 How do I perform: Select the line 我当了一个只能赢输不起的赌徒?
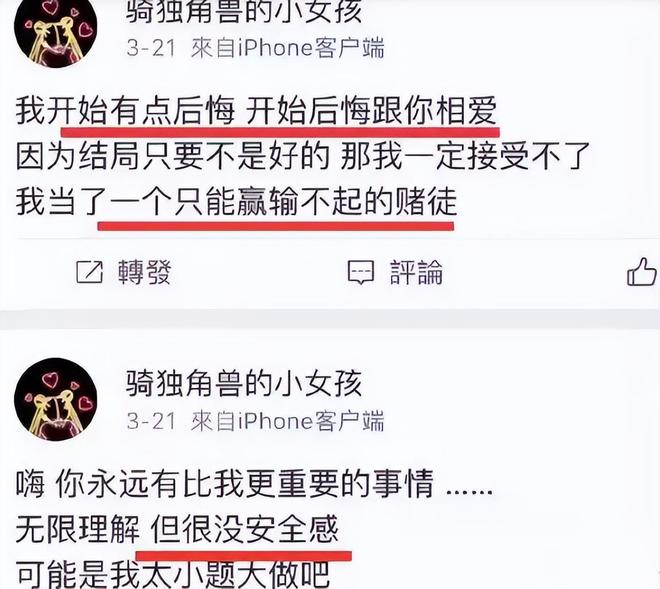pos(237,203)
